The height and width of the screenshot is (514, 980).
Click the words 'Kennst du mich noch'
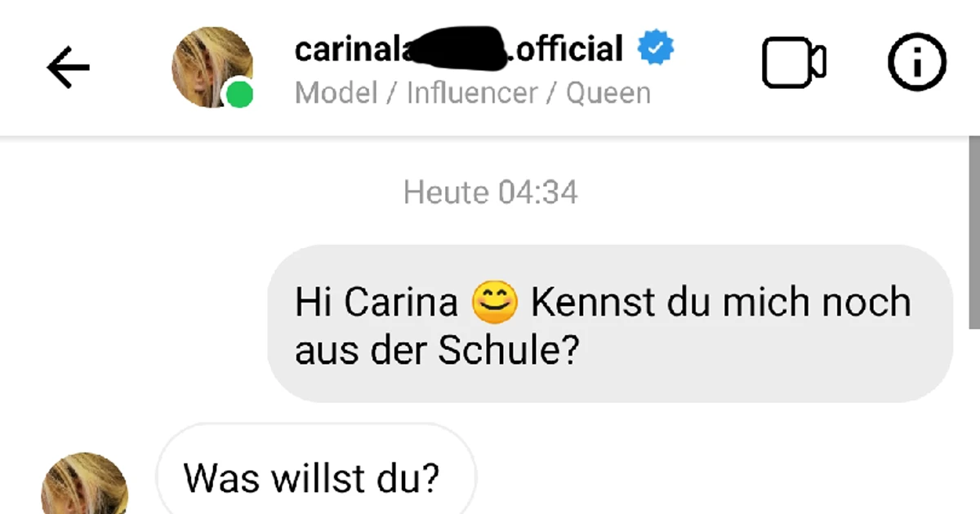(x=720, y=303)
